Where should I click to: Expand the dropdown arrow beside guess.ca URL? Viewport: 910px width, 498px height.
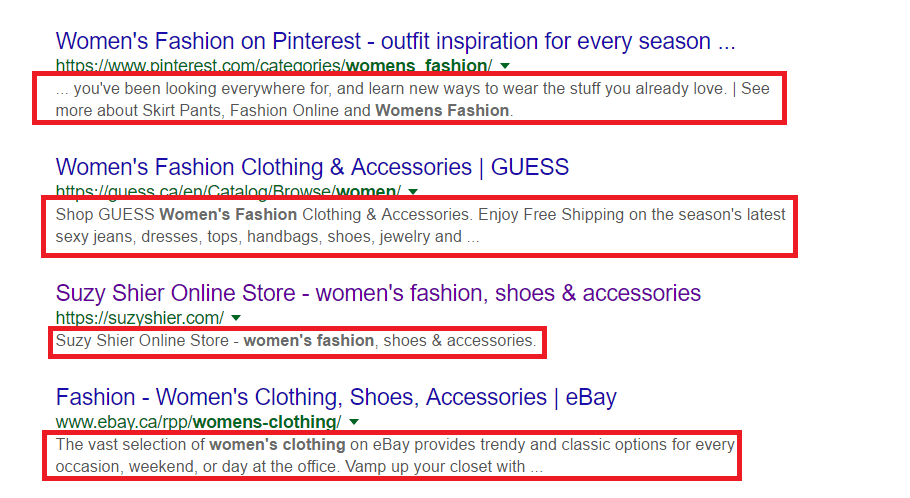pos(413,191)
